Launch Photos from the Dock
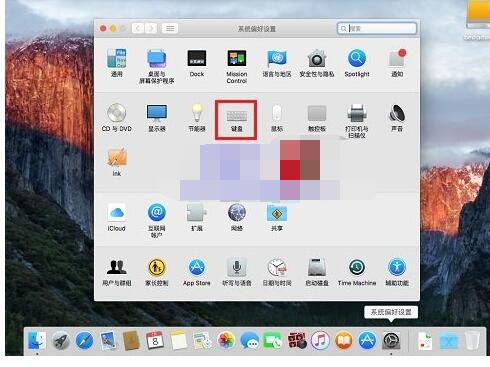 click(226, 341)
